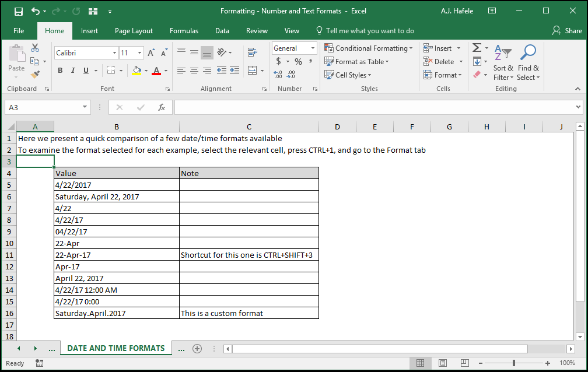Add new sheet with plus icon
This screenshot has width=588, height=372.
197,349
